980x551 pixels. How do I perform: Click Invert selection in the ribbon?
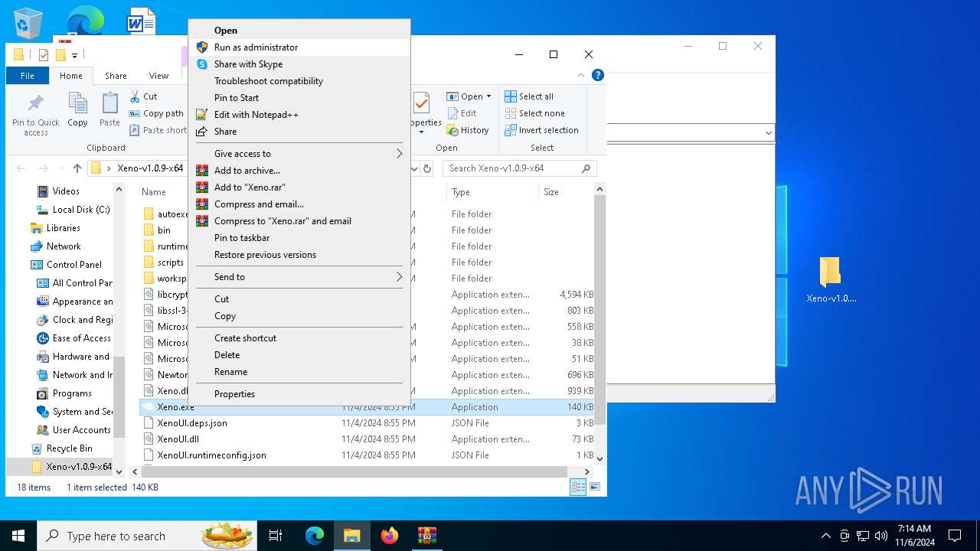[x=541, y=130]
